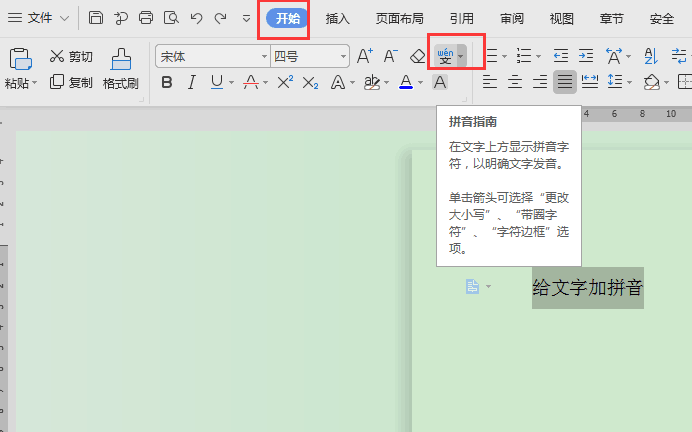Viewport: 692px width, 432px height.
Task: Expand the 拼音指南 dropdown arrow
Action: point(461,56)
